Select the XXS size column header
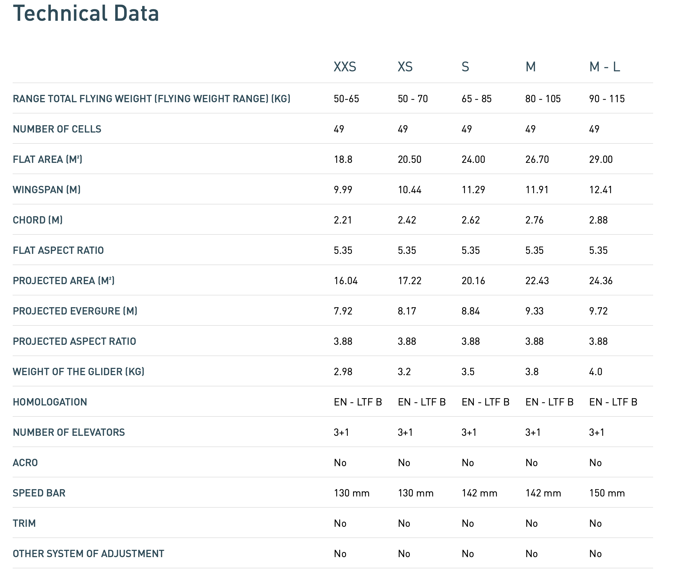This screenshot has height=588, width=700. coord(345,67)
